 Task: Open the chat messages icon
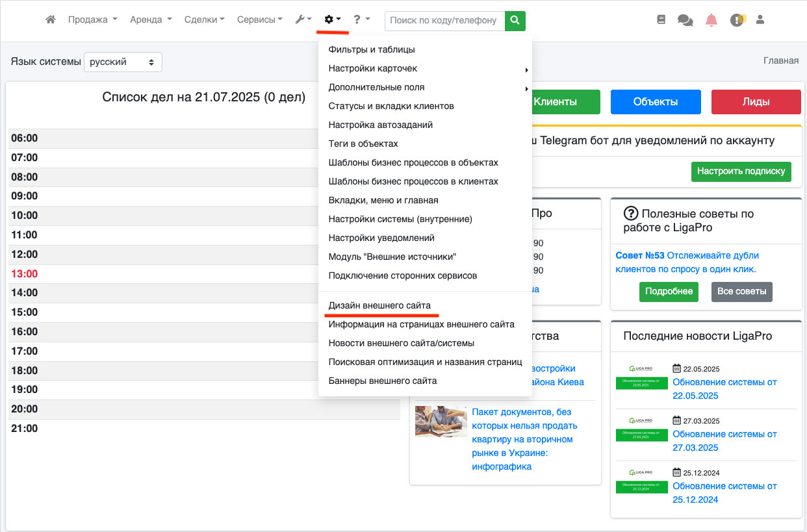(x=685, y=20)
